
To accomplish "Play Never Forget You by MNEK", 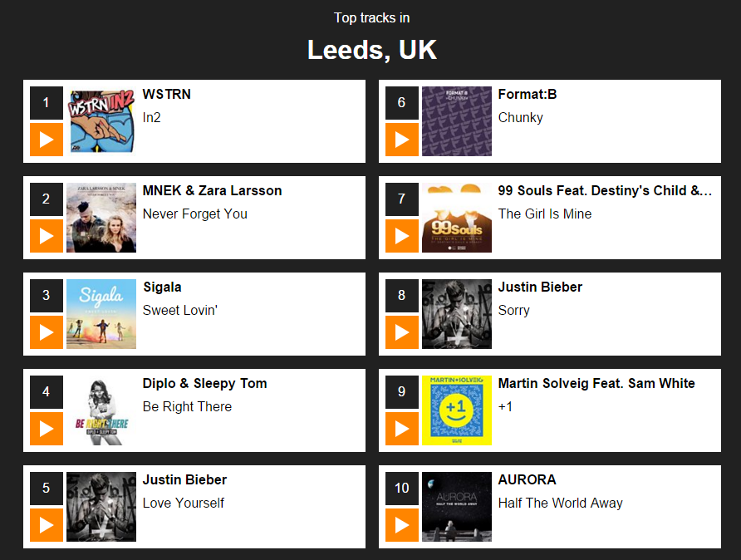I will pos(47,236).
